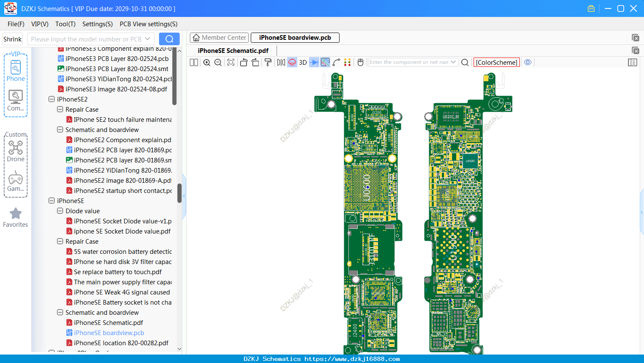Collapse the Diode value folder
This screenshot has height=363, width=644.
[x=60, y=211]
